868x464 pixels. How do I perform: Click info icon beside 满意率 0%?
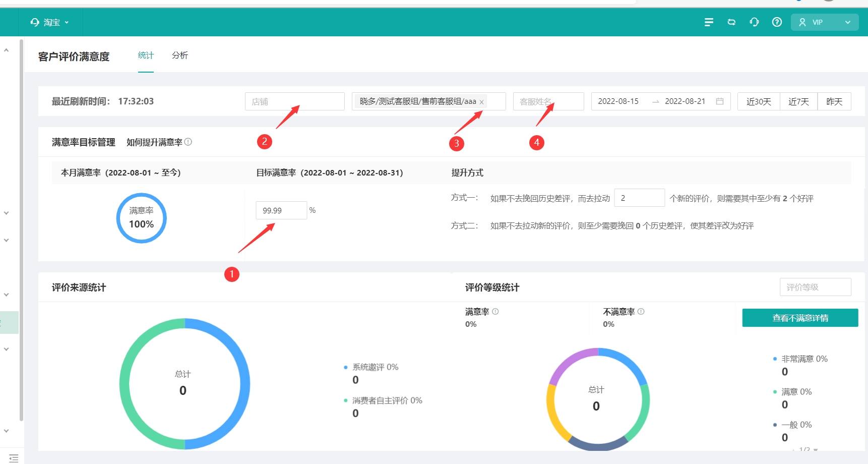coord(495,312)
